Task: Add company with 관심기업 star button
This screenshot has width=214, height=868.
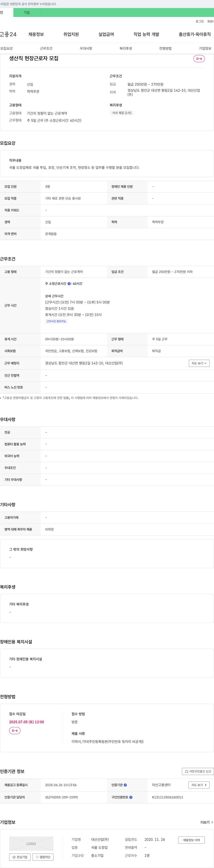Action: 20,857
